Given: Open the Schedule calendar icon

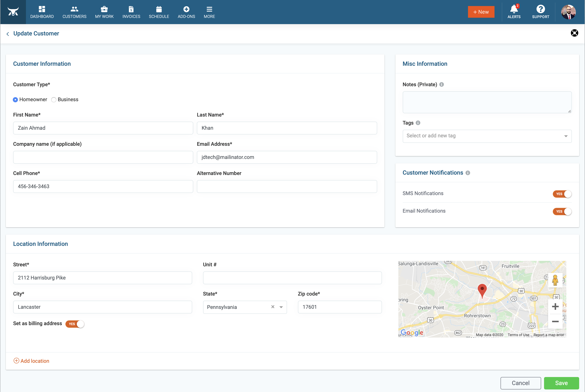Looking at the screenshot, I should pyautogui.click(x=159, y=9).
